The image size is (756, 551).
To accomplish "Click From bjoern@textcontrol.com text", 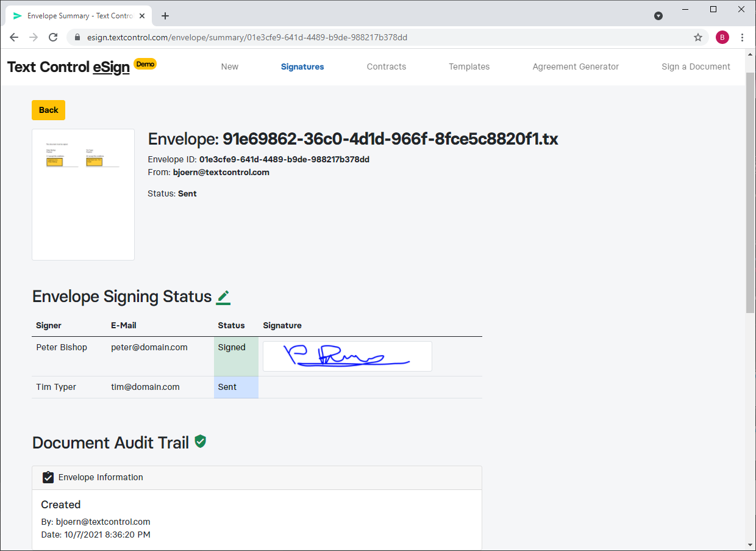I will pyautogui.click(x=209, y=172).
